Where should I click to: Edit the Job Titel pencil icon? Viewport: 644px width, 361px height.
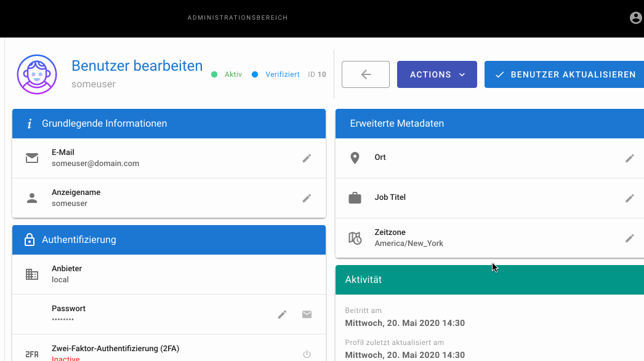click(630, 198)
